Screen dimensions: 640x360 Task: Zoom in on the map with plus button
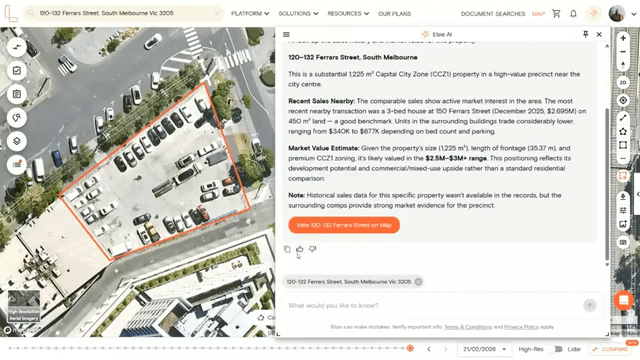pyautogui.click(x=623, y=38)
